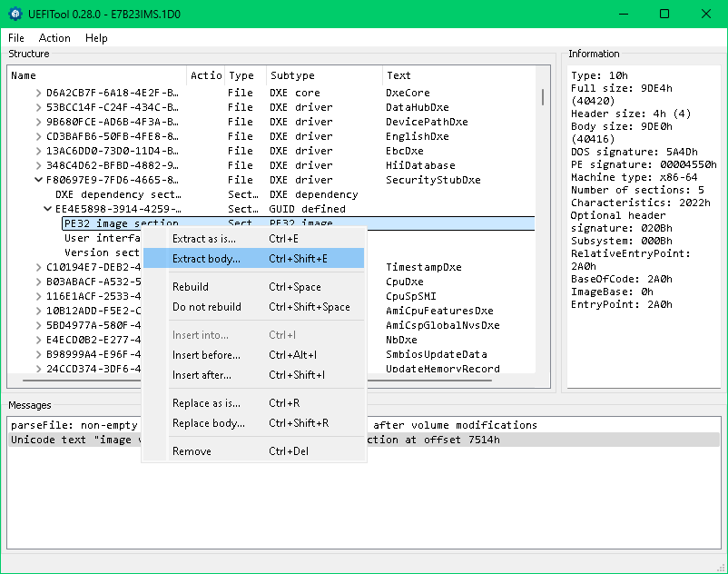The height and width of the screenshot is (574, 728).
Task: Click the Action column header
Action: pos(206,75)
